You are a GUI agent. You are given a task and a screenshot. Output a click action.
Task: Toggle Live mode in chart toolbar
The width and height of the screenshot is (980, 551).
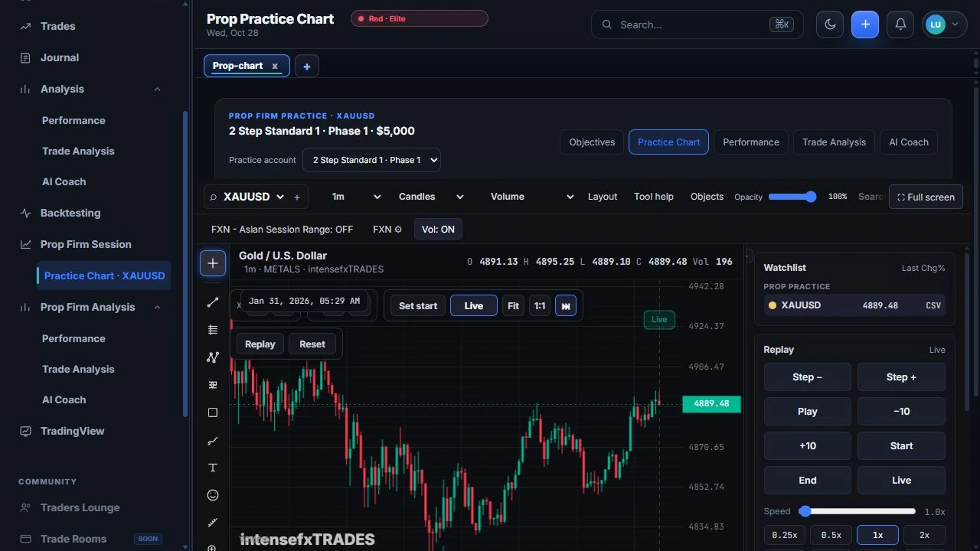473,306
